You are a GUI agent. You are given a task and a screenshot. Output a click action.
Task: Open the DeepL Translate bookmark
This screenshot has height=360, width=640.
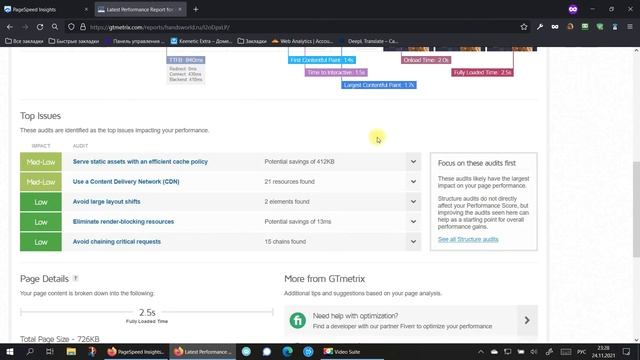coord(369,41)
